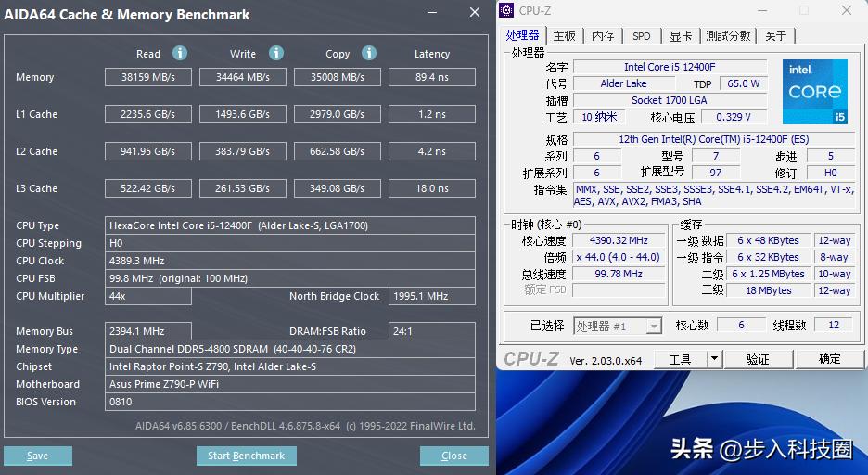Click the Memory Read value field

[148, 77]
